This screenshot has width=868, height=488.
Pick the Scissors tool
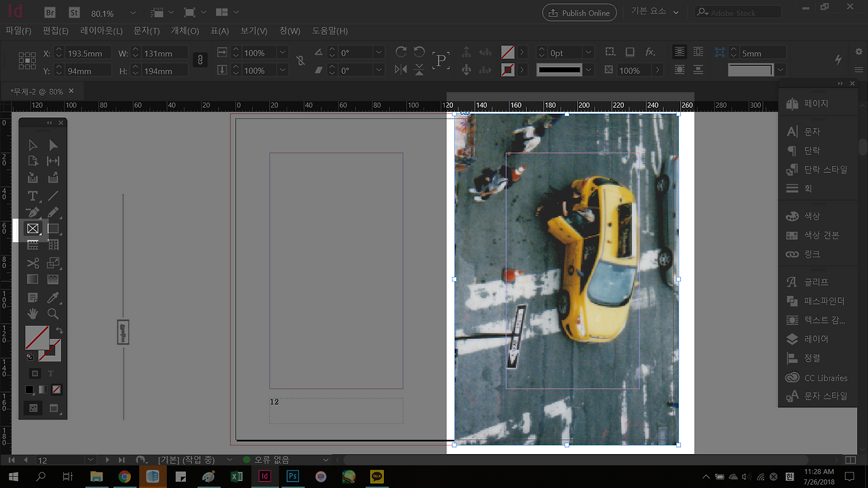point(32,263)
